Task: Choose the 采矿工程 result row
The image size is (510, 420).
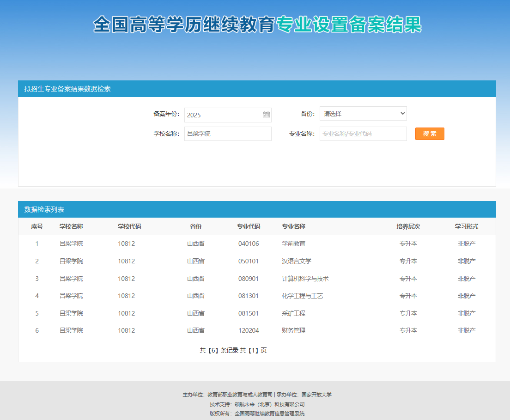Action: [294, 313]
